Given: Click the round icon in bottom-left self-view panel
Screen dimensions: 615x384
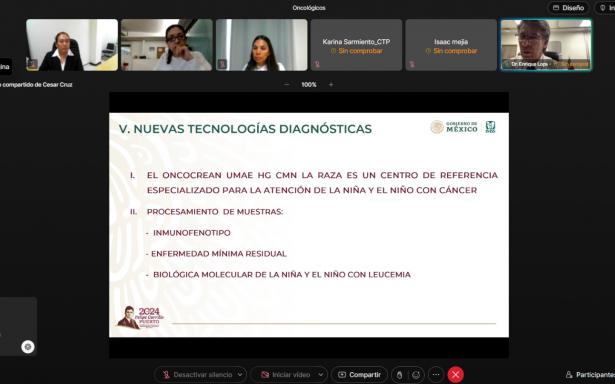Looking at the screenshot, I should [x=28, y=347].
